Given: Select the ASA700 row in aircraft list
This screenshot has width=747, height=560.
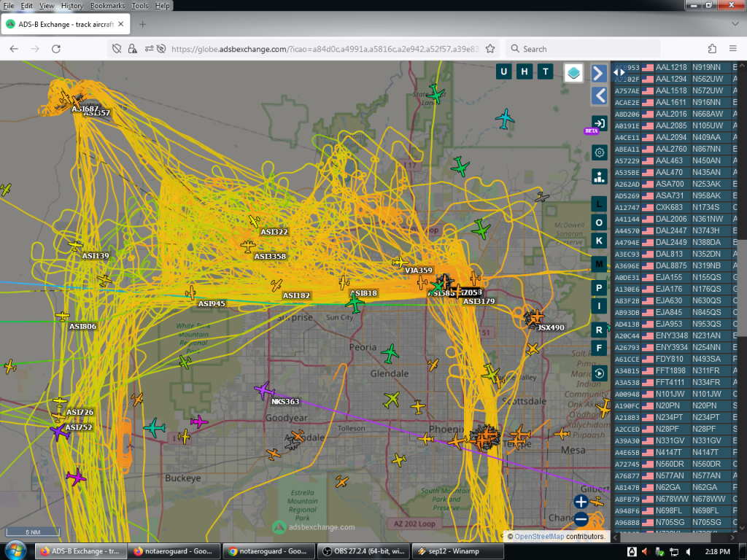Looking at the screenshot, I should click(676, 184).
